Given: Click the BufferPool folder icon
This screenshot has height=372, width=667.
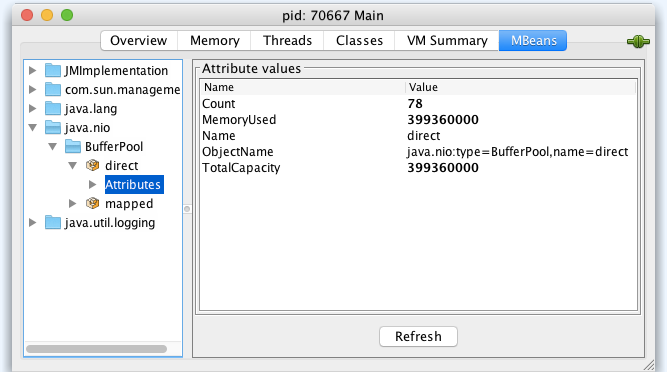Looking at the screenshot, I should pyautogui.click(x=73, y=146).
